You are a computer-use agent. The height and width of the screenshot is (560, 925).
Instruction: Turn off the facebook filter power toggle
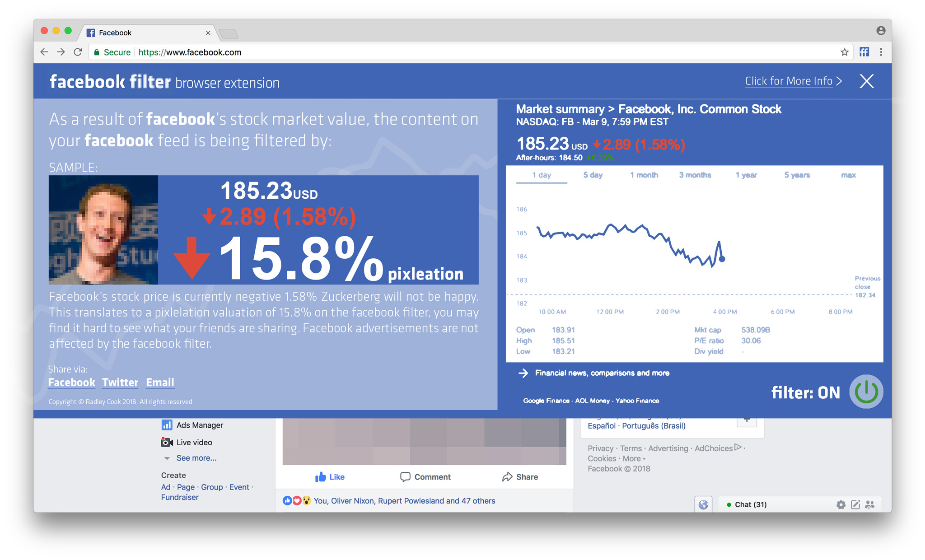866,392
